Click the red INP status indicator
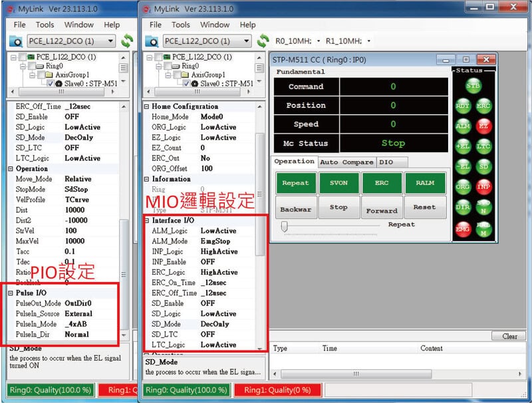 click(x=483, y=187)
